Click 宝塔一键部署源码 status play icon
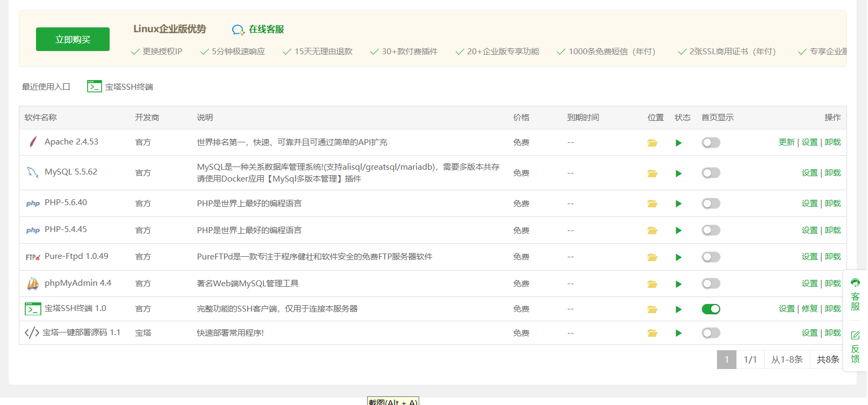 [x=678, y=333]
